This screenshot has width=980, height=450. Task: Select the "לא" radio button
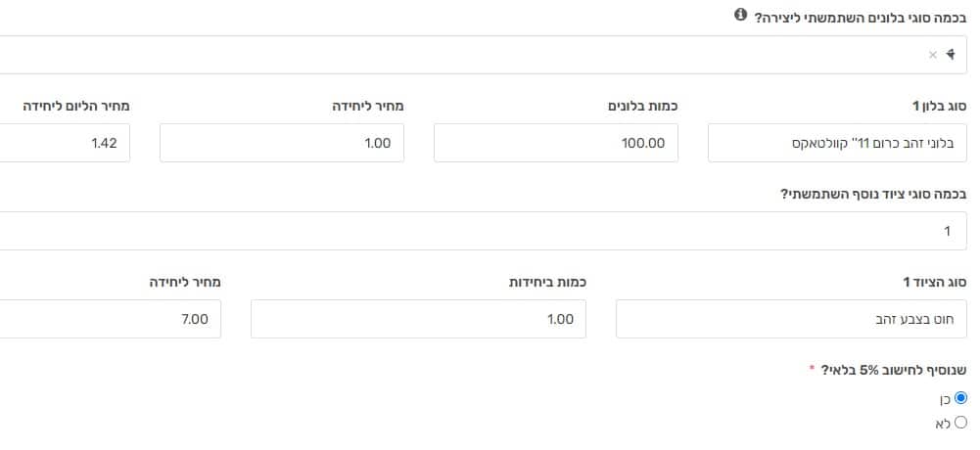coord(960,423)
